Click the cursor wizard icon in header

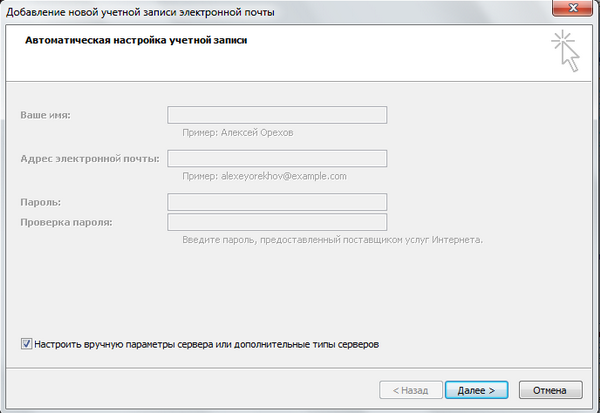567,50
